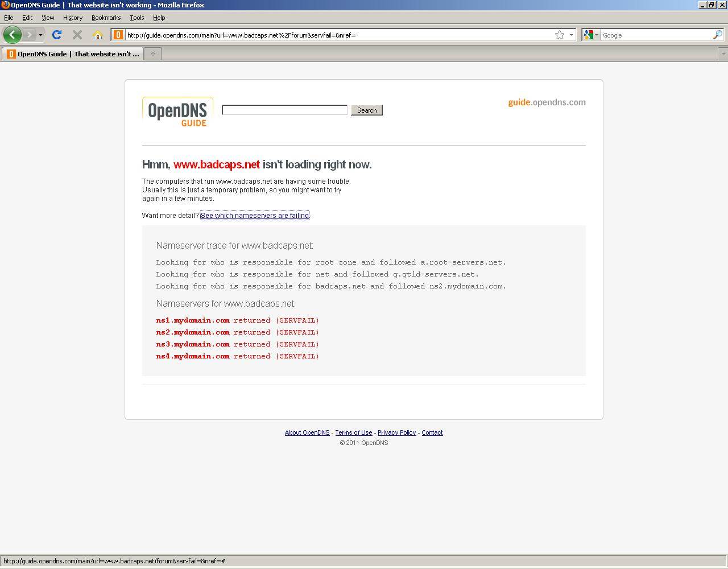
Task: Open the About OpenDNS link
Action: [x=307, y=432]
